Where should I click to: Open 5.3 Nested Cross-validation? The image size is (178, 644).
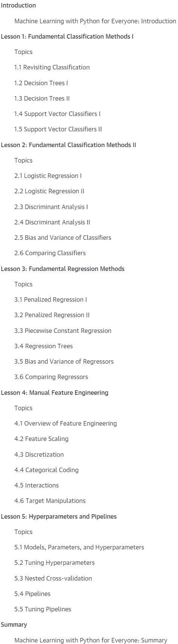(x=53, y=578)
